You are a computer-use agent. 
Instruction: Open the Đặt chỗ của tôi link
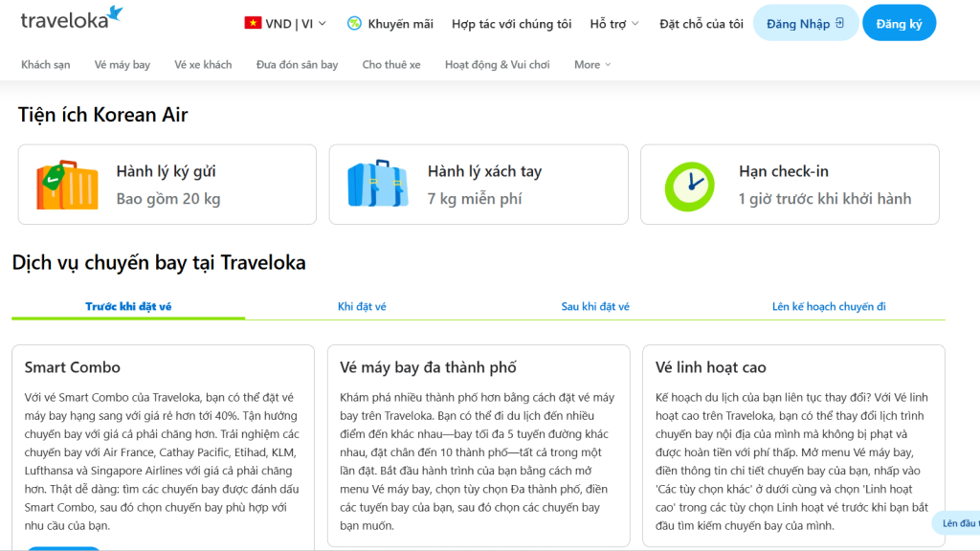(702, 24)
